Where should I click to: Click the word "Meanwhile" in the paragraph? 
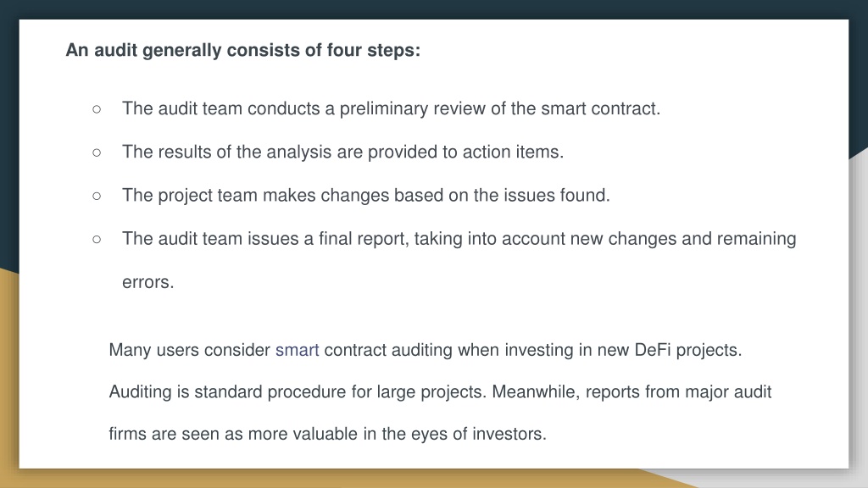(x=536, y=391)
